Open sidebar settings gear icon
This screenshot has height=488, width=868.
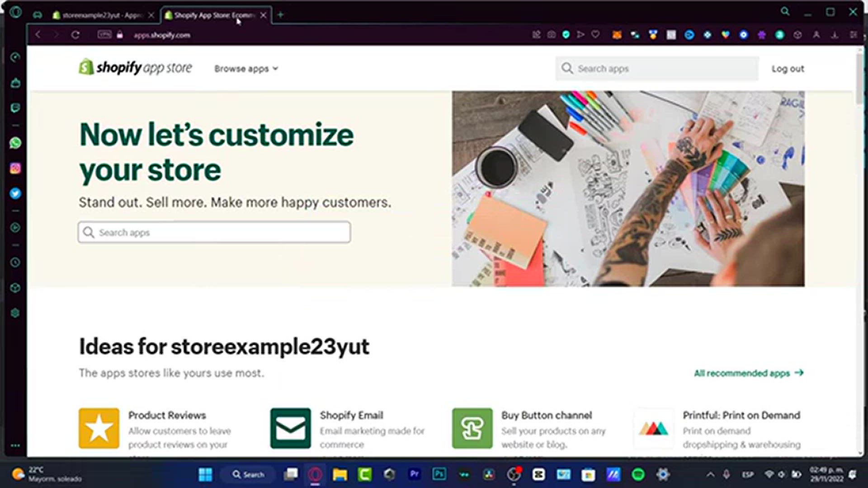click(15, 313)
